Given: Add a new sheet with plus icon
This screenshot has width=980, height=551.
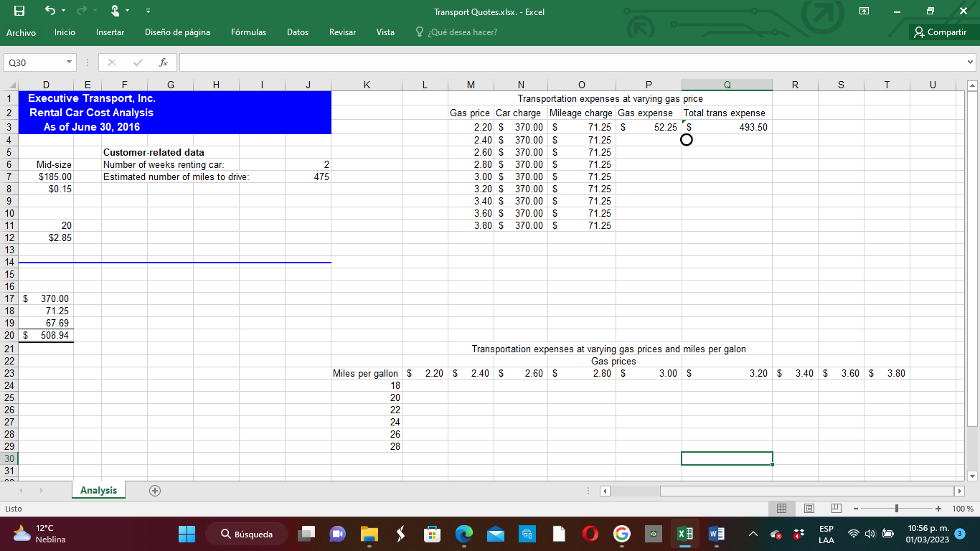Looking at the screenshot, I should (154, 491).
